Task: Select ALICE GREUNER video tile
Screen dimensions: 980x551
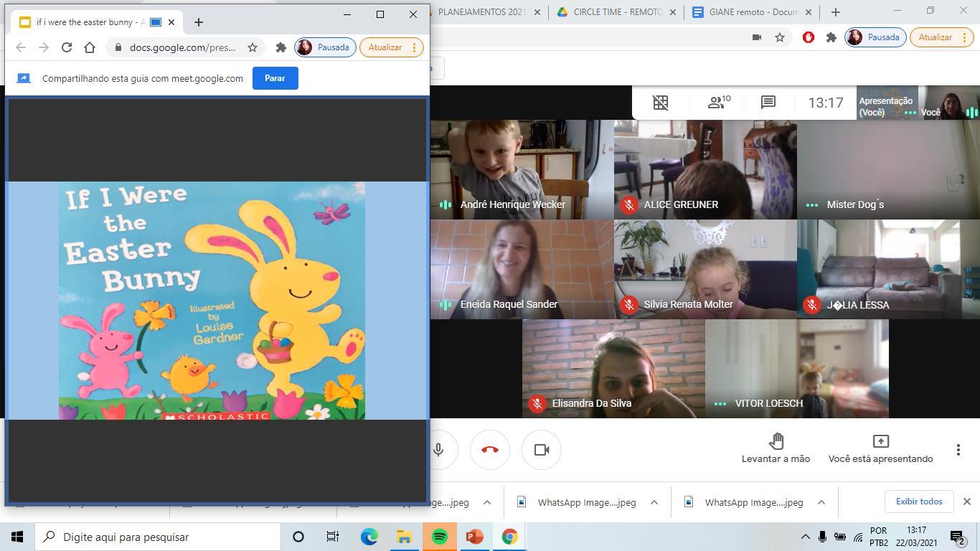Action: (705, 169)
